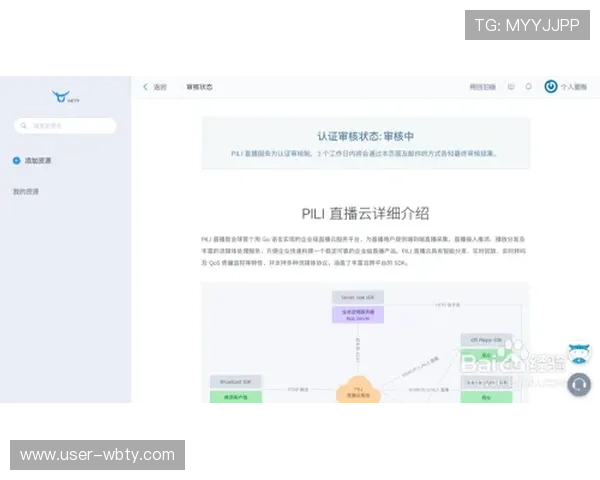The height and width of the screenshot is (480, 600).
Task: Open the 添加资源 sidebar entry
Action: [x=38, y=160]
